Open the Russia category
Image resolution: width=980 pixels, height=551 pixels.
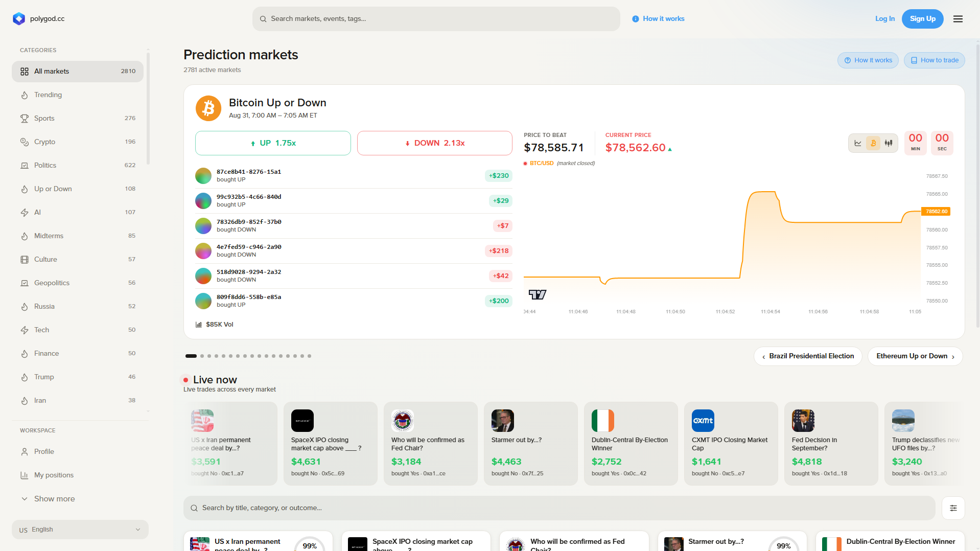78,307
